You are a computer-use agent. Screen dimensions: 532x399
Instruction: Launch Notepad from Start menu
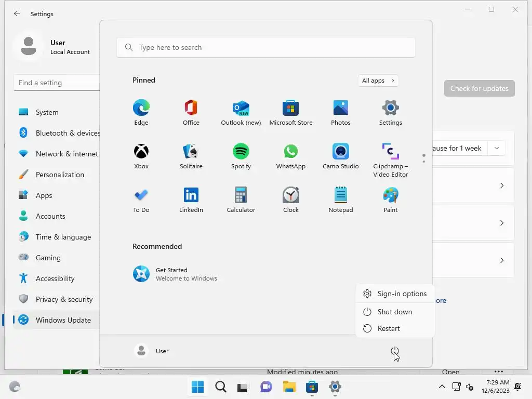tap(341, 200)
